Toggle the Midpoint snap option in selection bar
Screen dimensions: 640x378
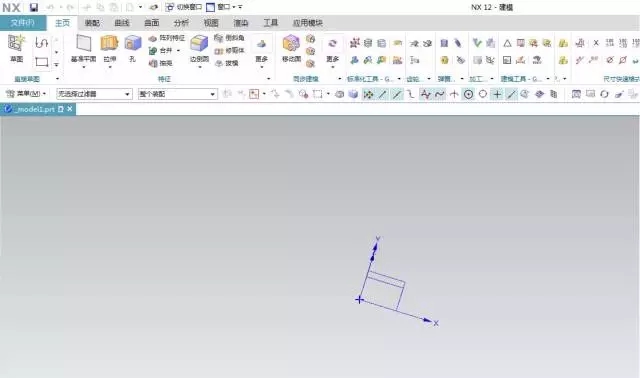point(396,94)
